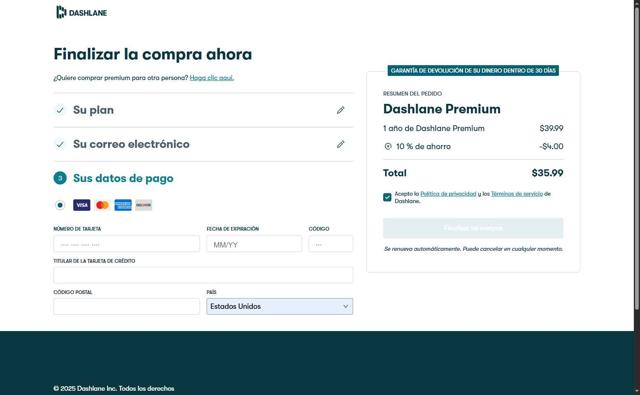Edit Su correo electrónico pencil icon
Image resolution: width=640 pixels, height=395 pixels.
[x=340, y=144]
